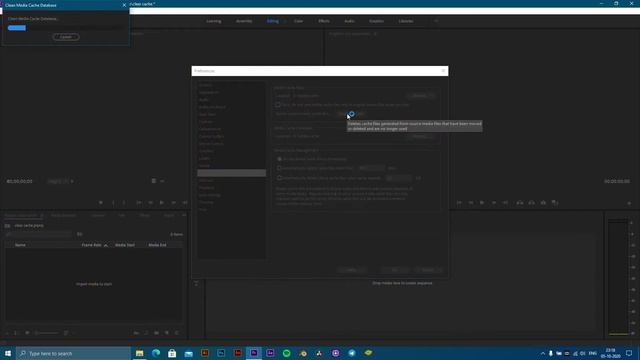640x360 pixels.
Task: Click the cache cleaning progress bar
Action: [x=65, y=28]
